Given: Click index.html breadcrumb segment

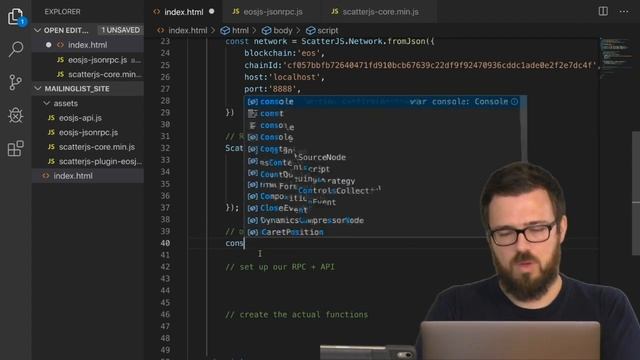Looking at the screenshot, I should point(188,31).
